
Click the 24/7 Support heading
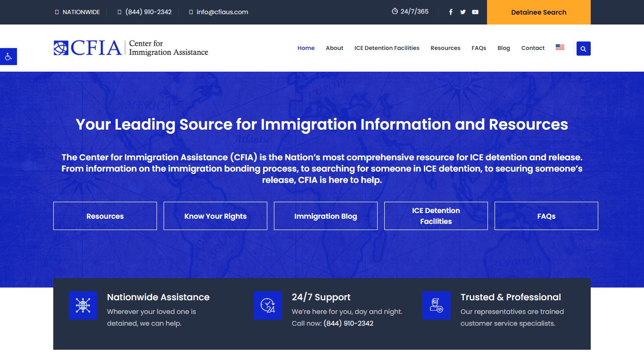tap(321, 297)
